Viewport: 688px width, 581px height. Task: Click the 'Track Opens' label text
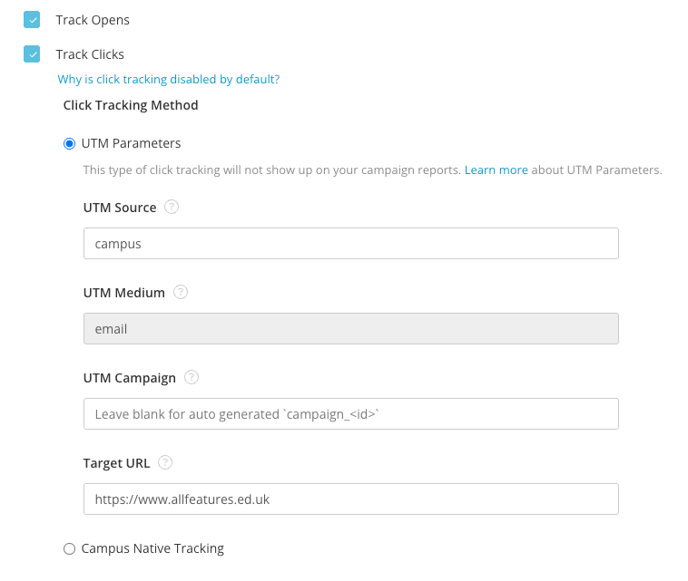click(x=93, y=20)
